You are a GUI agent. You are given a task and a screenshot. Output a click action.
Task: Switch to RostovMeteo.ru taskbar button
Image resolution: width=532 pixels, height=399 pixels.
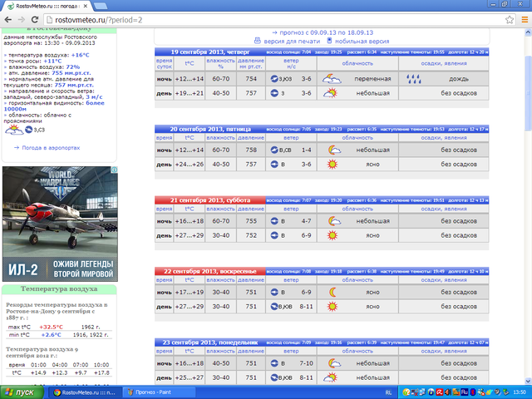click(x=86, y=392)
